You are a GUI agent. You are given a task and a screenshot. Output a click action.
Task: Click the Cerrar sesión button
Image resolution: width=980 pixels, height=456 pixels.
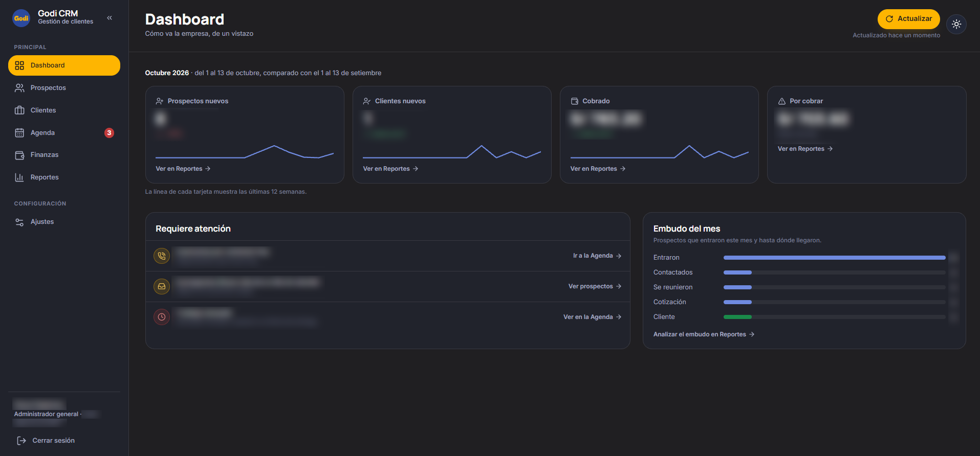point(46,441)
